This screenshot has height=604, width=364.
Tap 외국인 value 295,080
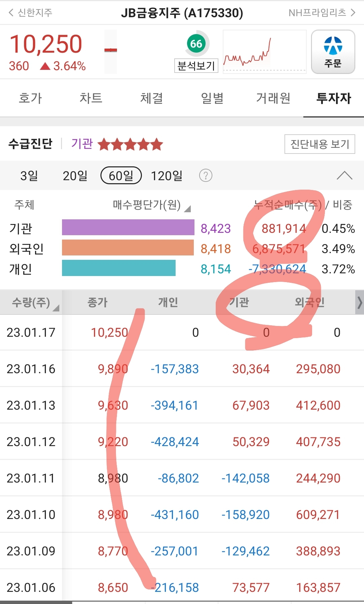pyautogui.click(x=318, y=369)
